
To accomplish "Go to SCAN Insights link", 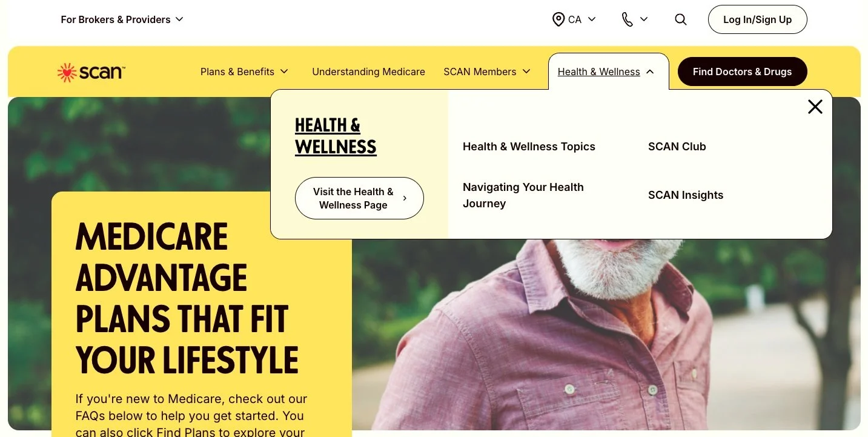I will [x=686, y=195].
